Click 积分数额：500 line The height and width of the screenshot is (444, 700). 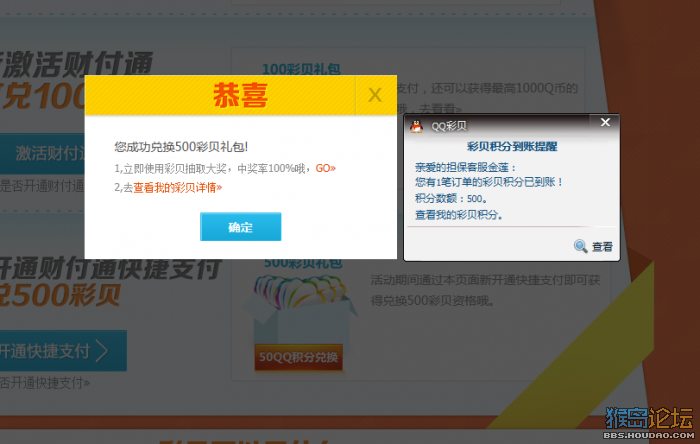(452, 199)
